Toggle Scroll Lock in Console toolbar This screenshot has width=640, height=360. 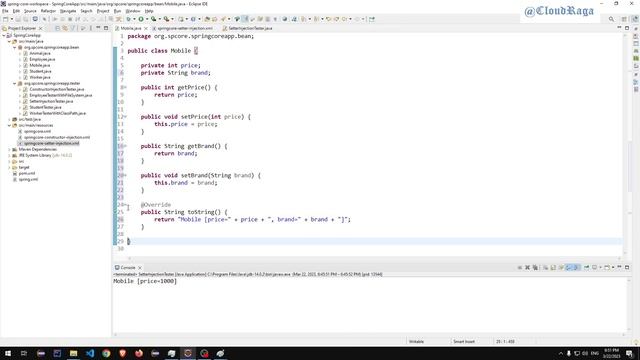click(x=553, y=268)
